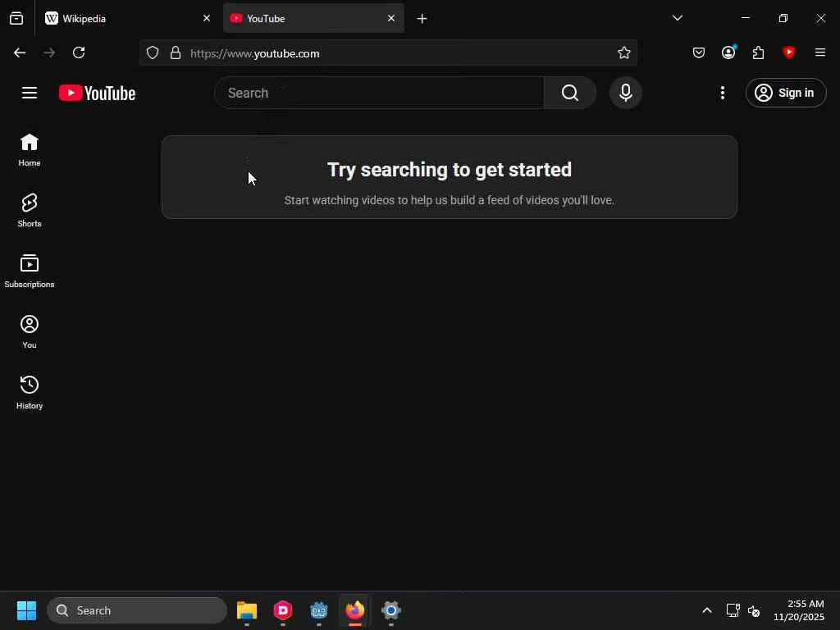Open the Firefox account icon
This screenshot has height=630, width=840.
(728, 52)
